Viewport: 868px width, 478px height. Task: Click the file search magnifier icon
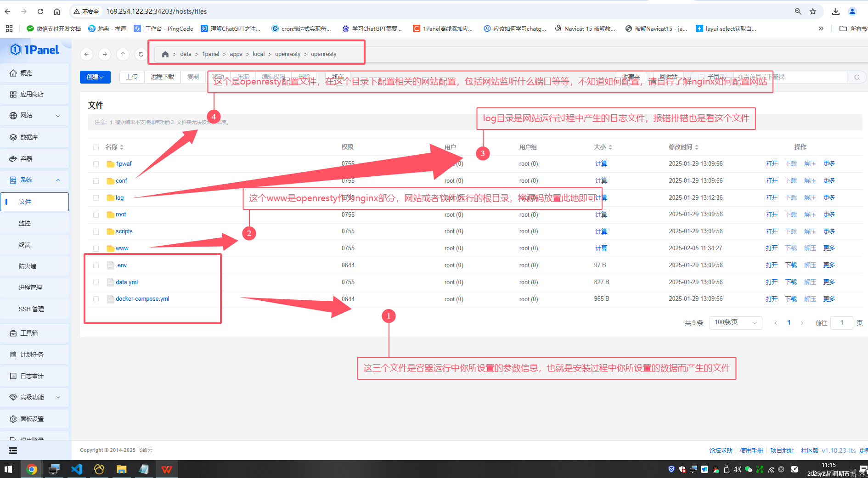pyautogui.click(x=857, y=77)
